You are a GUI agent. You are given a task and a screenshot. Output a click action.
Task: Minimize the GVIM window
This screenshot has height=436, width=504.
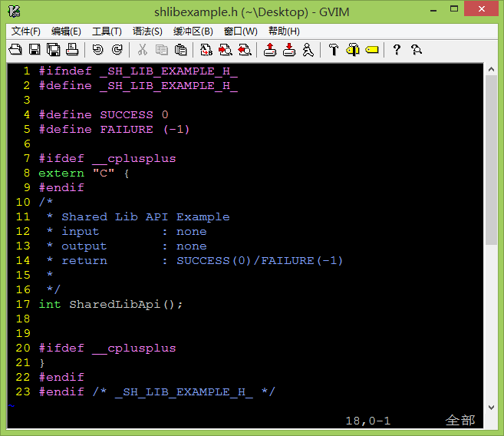[433, 10]
